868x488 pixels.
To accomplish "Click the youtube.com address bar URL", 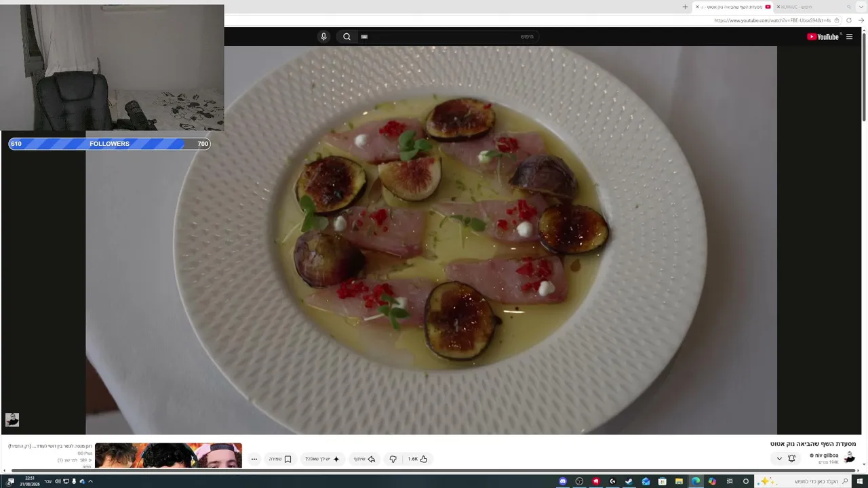I will click(772, 20).
